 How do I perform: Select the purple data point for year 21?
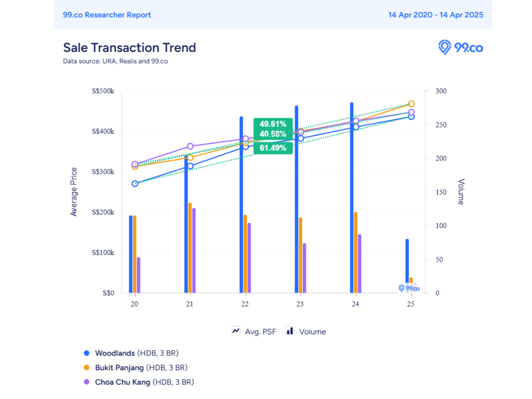[x=190, y=146]
